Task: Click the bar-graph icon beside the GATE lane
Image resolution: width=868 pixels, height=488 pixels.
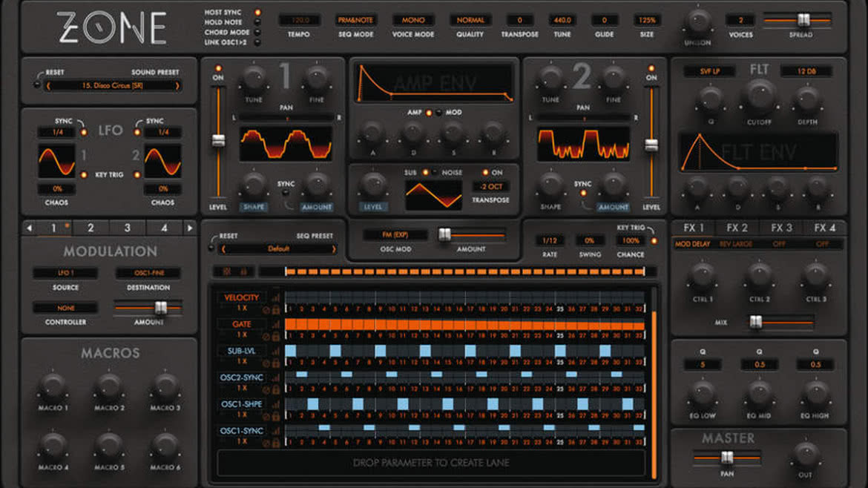Action: (x=275, y=324)
